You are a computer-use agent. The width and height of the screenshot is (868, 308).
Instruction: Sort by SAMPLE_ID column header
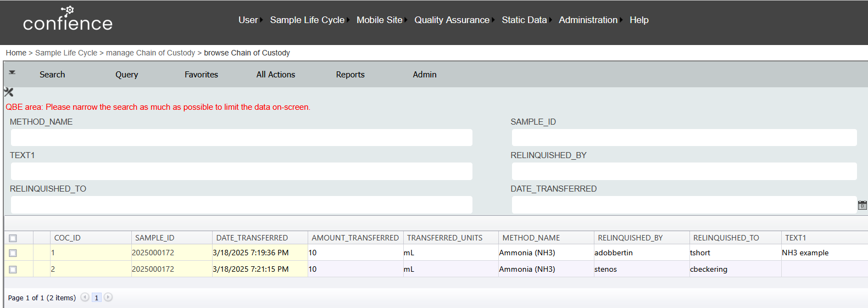pos(154,238)
